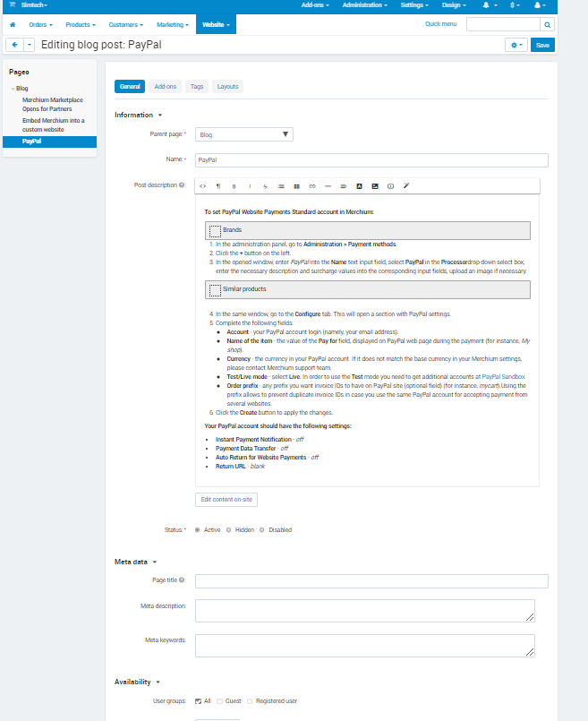Collapse the Blog tree node

click(13, 89)
